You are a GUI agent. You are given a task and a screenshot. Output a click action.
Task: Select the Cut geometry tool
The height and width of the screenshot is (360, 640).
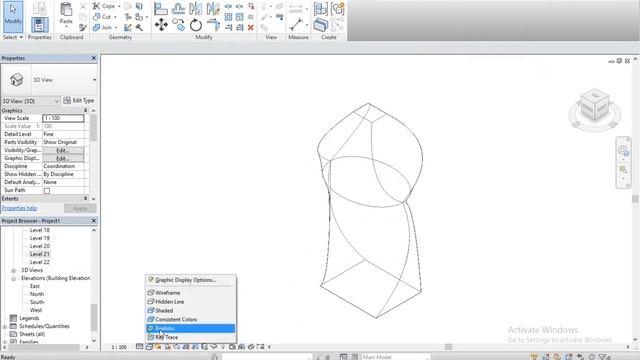[102, 17]
